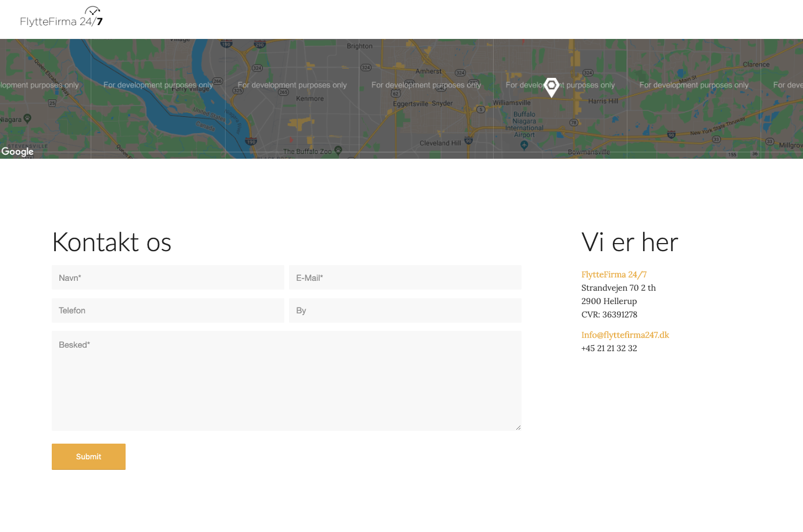The width and height of the screenshot is (803, 532).
Task: Click the route 5 shield near Williamsville
Action: [481, 109]
